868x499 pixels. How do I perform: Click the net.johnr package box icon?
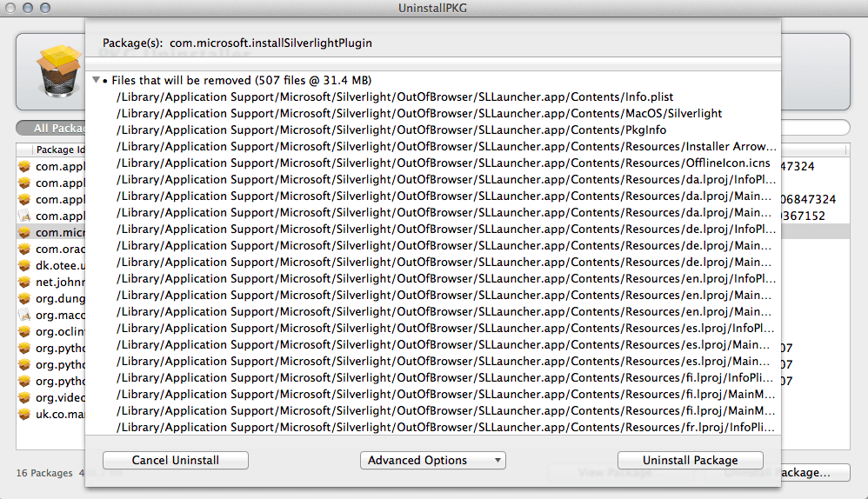(x=24, y=283)
